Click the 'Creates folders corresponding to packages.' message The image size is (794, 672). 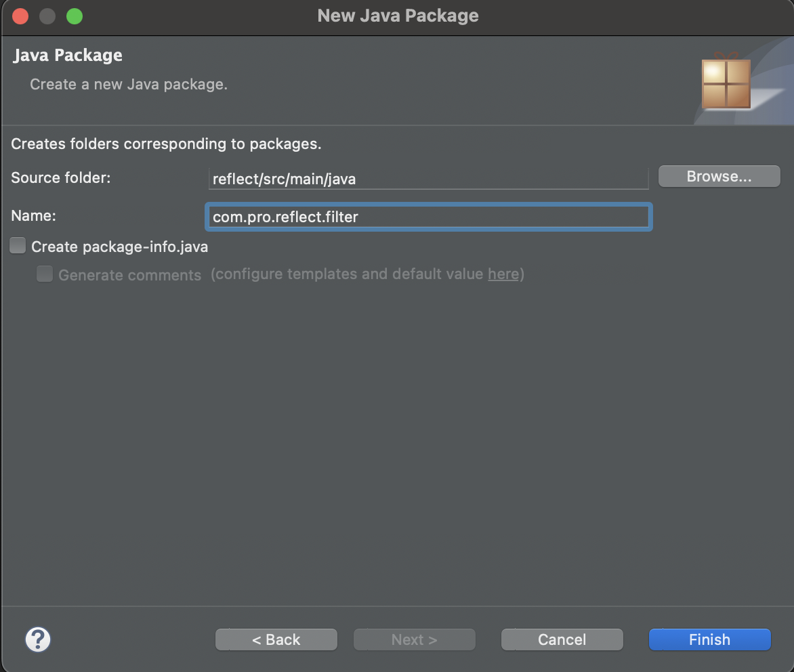(x=166, y=144)
